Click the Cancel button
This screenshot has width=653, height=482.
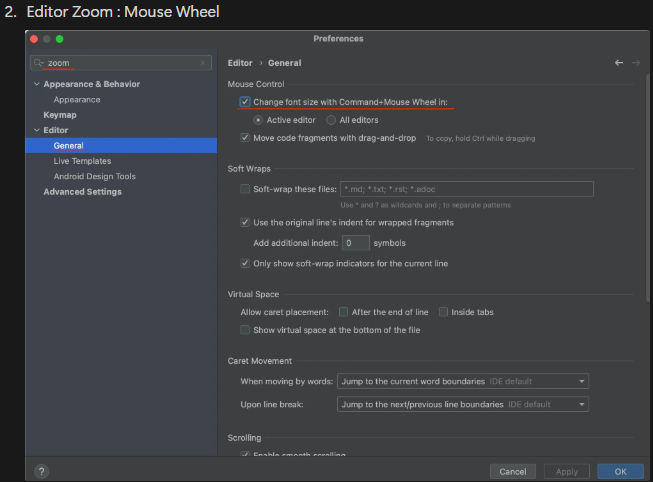point(512,471)
